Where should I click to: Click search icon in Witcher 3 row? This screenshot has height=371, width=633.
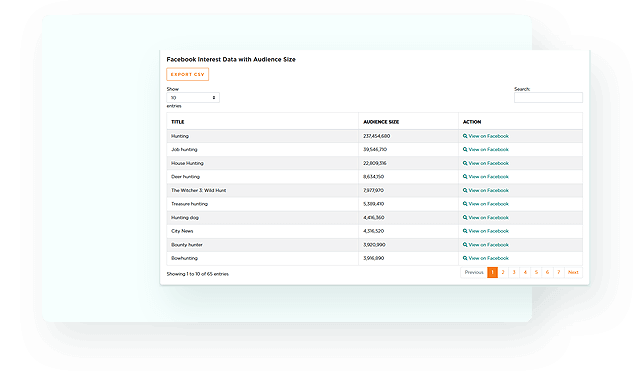point(465,190)
